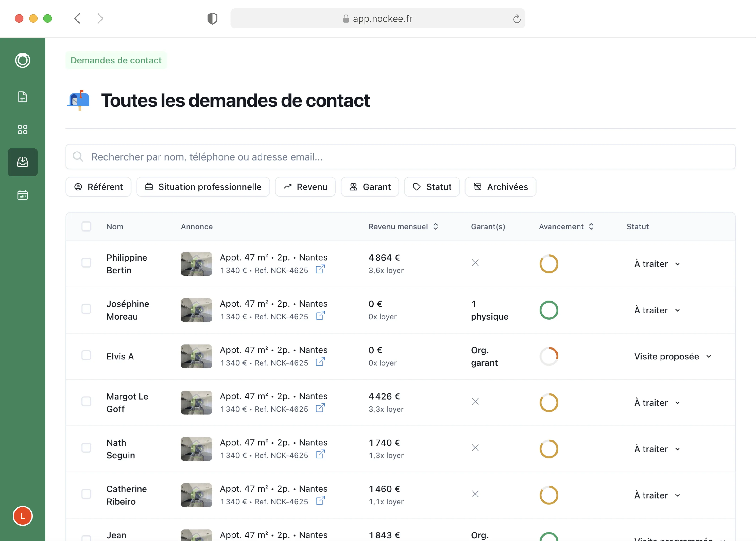This screenshot has height=541, width=756.
Task: Open the "Visite proposée" status dropdown
Action: tap(672, 356)
